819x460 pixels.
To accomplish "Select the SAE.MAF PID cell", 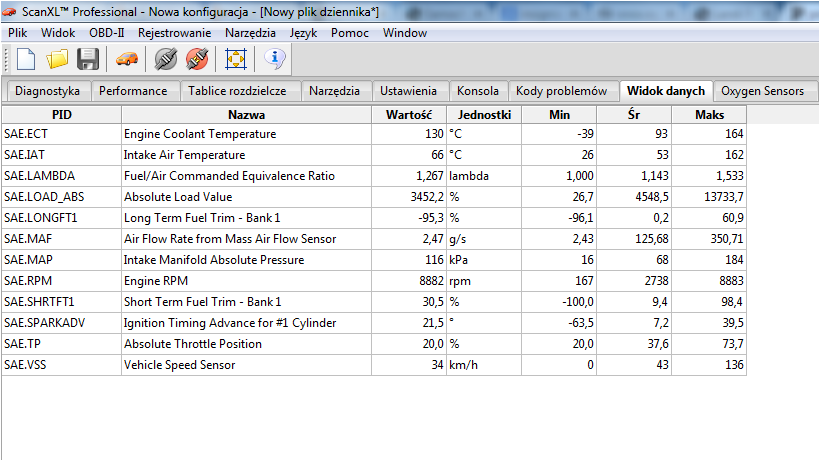I will (x=62, y=239).
